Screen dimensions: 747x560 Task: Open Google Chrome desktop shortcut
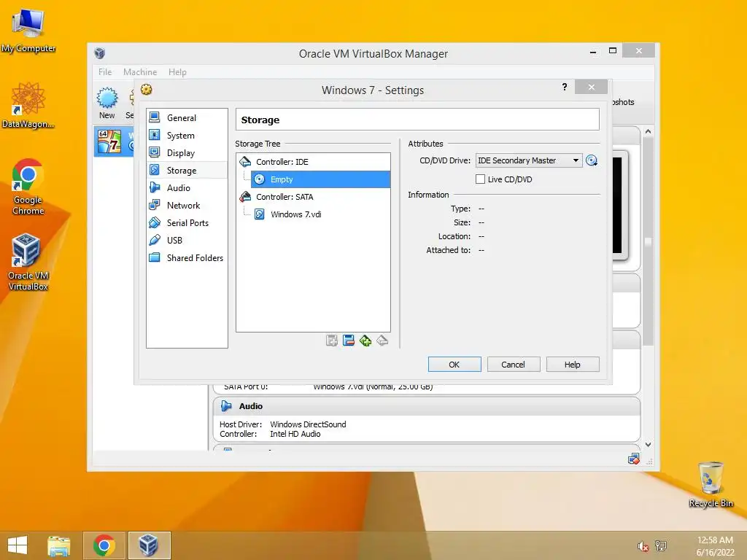28,187
